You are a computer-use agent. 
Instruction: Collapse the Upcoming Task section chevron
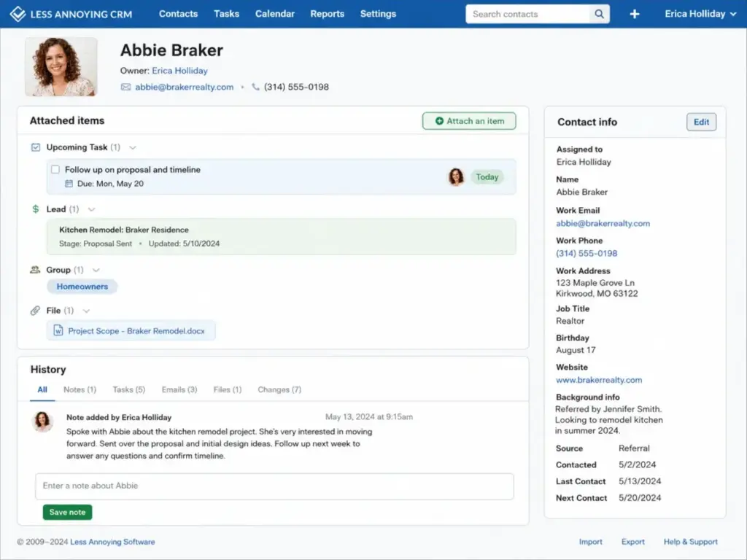tap(133, 147)
